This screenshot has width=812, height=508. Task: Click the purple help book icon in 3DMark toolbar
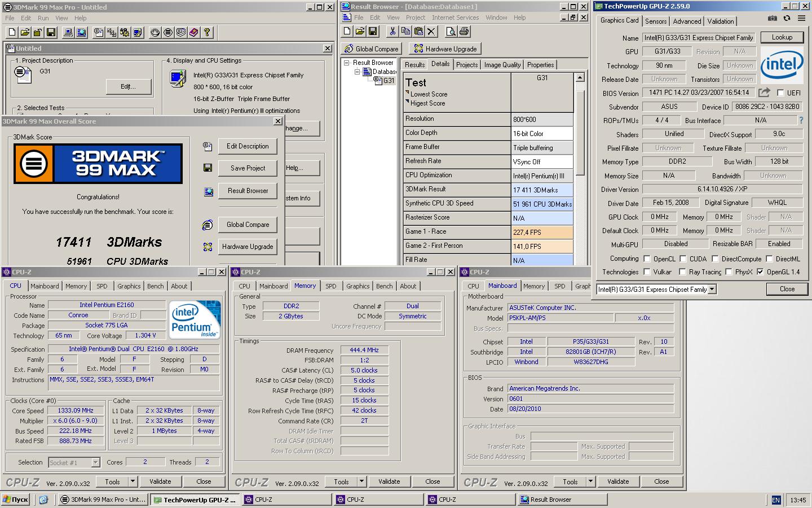pyautogui.click(x=193, y=32)
